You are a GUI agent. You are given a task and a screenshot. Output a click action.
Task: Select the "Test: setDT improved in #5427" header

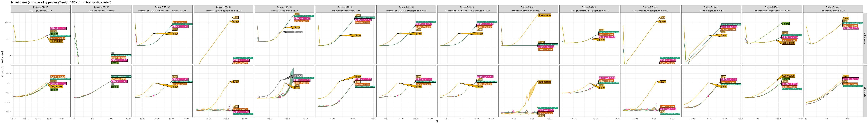[x=711, y=11]
